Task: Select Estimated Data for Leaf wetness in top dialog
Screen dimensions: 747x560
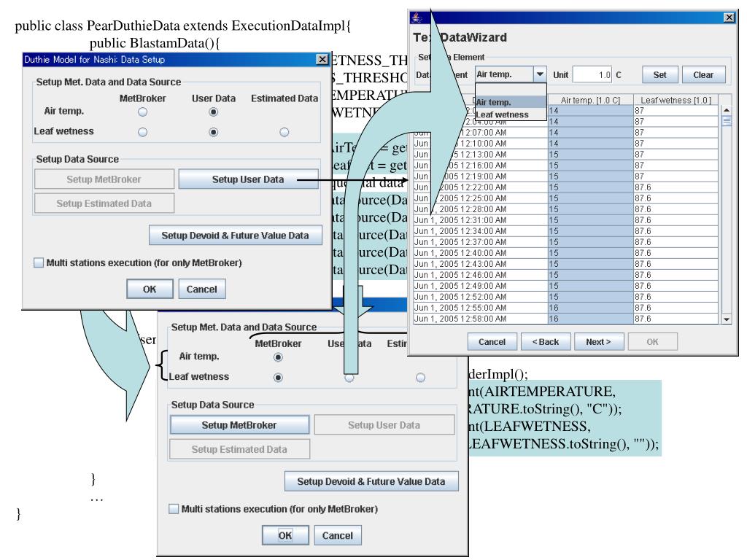Action: click(285, 132)
